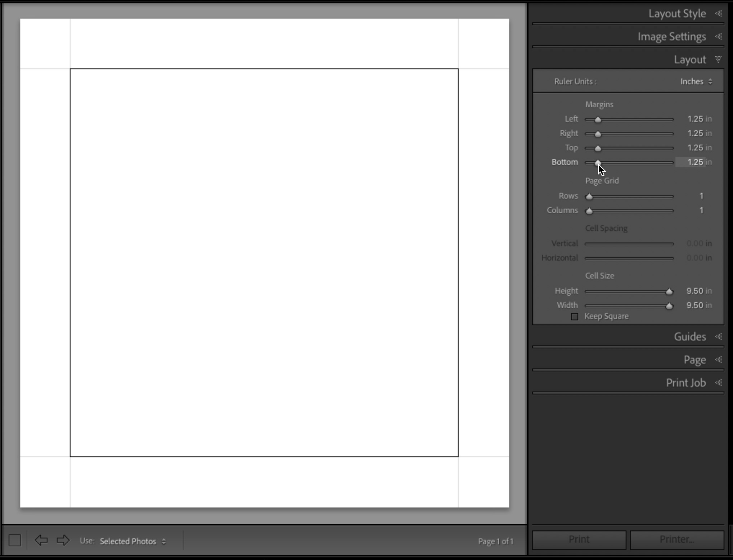Viewport: 733px width, 560px height.
Task: Click the page preview square icon at bottom left
Action: point(15,540)
